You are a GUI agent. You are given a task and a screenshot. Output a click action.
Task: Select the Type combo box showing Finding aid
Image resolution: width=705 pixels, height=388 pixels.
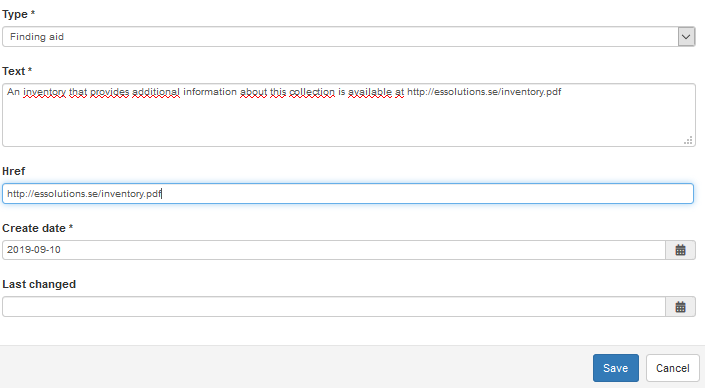click(x=348, y=37)
